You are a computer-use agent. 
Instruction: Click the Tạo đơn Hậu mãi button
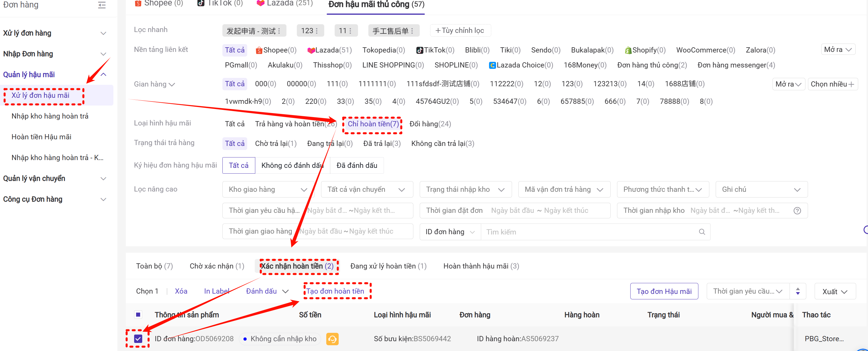[x=663, y=291]
